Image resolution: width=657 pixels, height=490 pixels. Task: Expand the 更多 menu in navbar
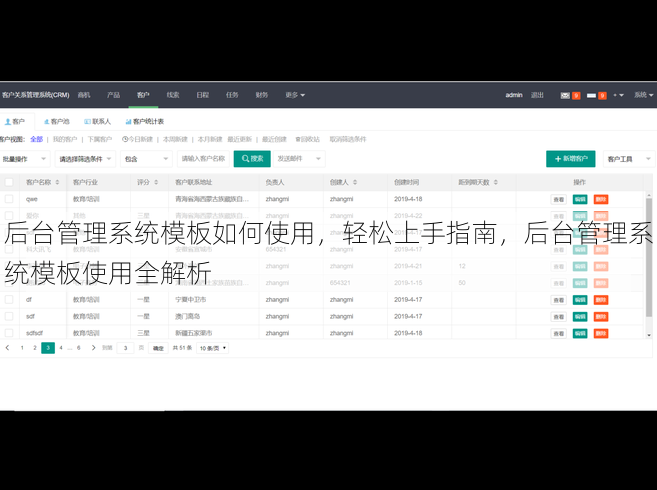[x=295, y=95]
